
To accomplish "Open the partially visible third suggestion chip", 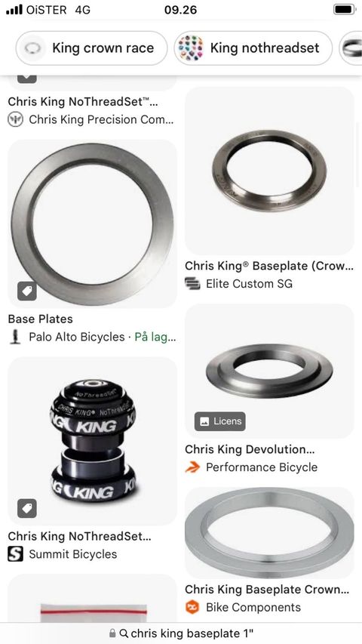I will click(350, 48).
